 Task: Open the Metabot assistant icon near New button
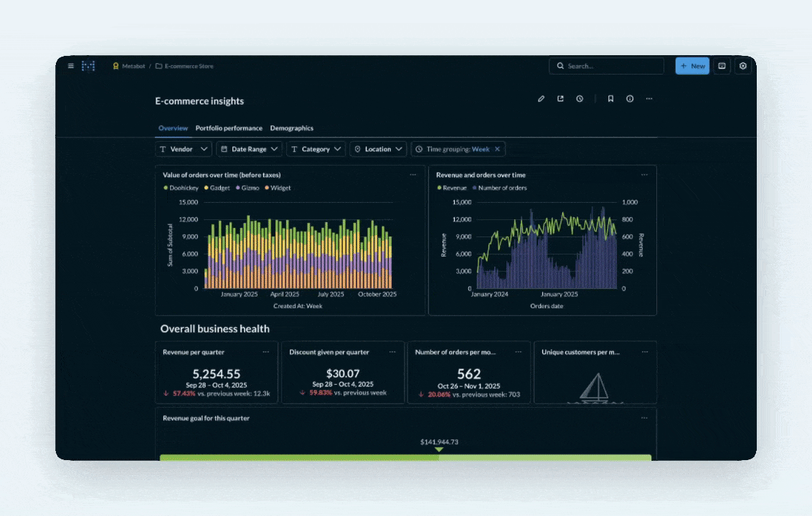tap(722, 65)
